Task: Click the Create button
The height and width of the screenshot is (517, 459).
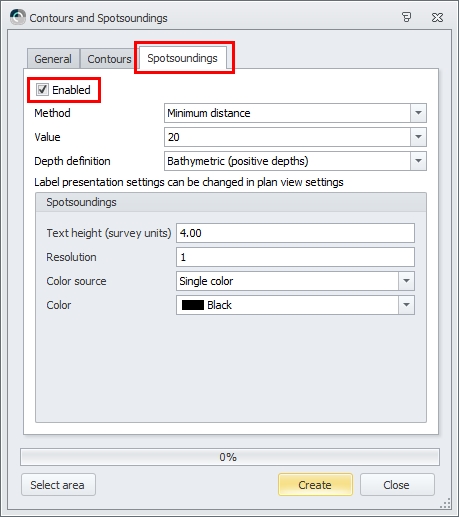Action: tap(315, 485)
